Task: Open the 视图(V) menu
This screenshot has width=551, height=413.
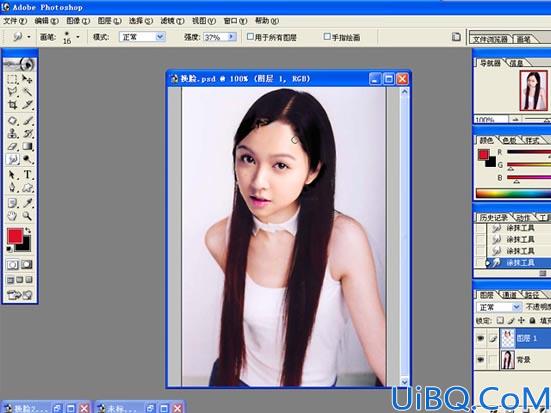Action: 203,21
